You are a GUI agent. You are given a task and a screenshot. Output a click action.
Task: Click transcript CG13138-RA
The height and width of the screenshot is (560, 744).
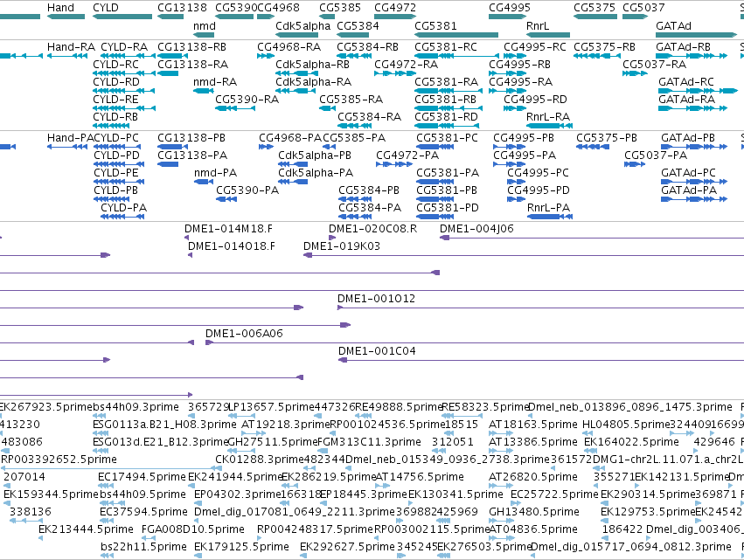pyautogui.click(x=192, y=65)
